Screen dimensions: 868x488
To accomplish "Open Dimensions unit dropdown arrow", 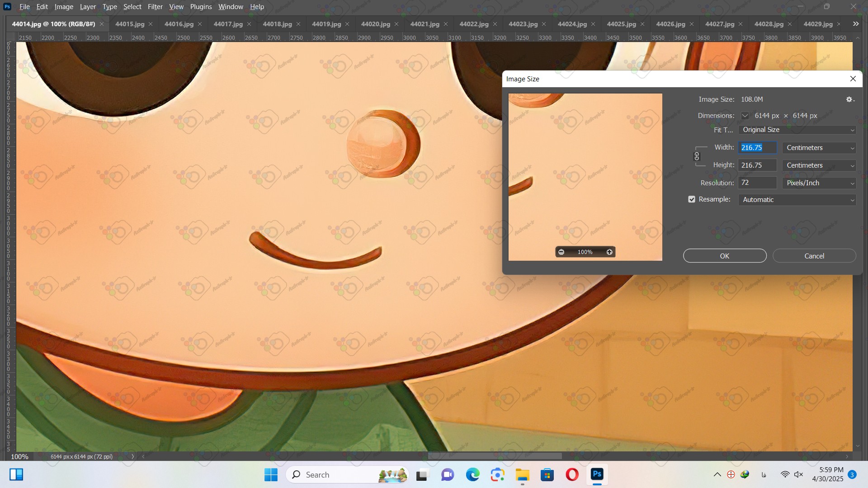I will 745,116.
